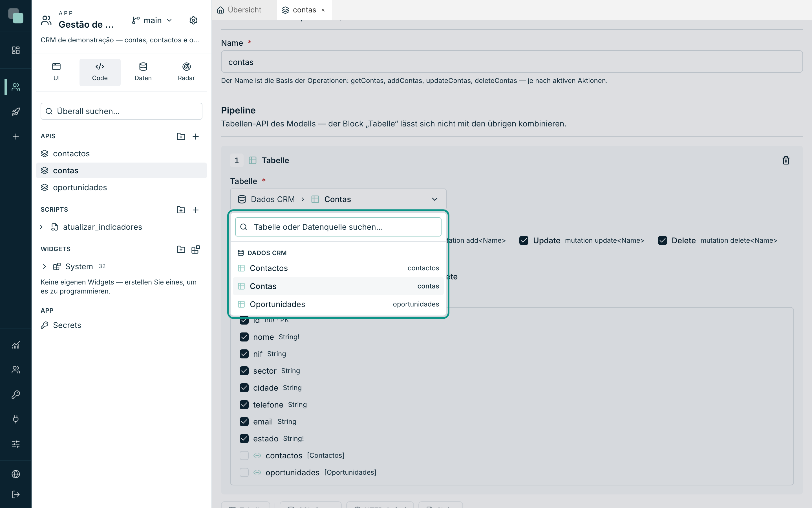
Task: Choose Contactos table in dropdown list
Action: pyautogui.click(x=338, y=268)
